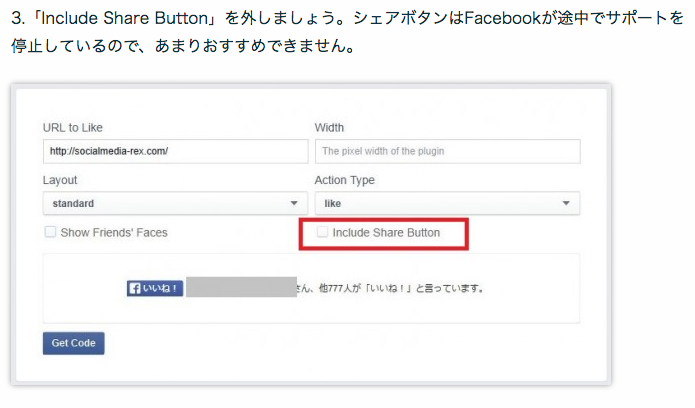This screenshot has width=695, height=408.
Task: Click the Width pixel input field
Action: tap(448, 151)
